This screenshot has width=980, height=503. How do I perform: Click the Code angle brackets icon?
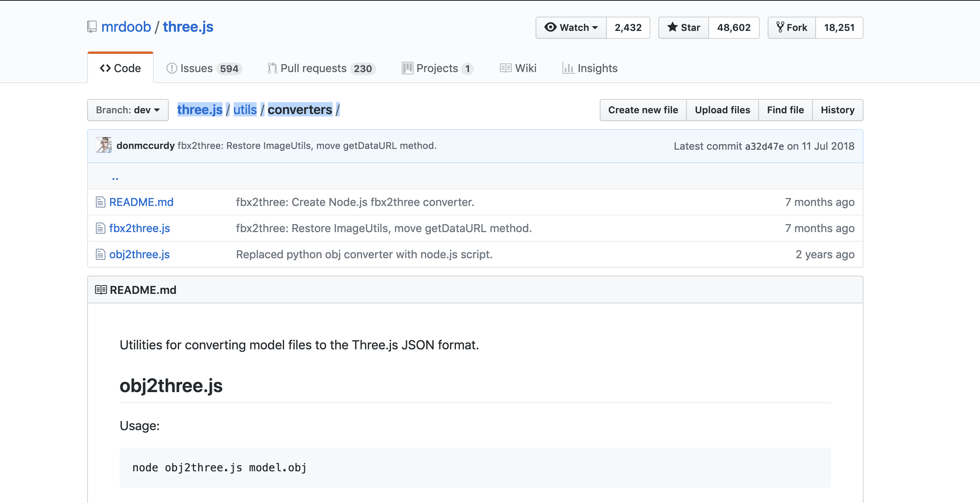pos(105,68)
